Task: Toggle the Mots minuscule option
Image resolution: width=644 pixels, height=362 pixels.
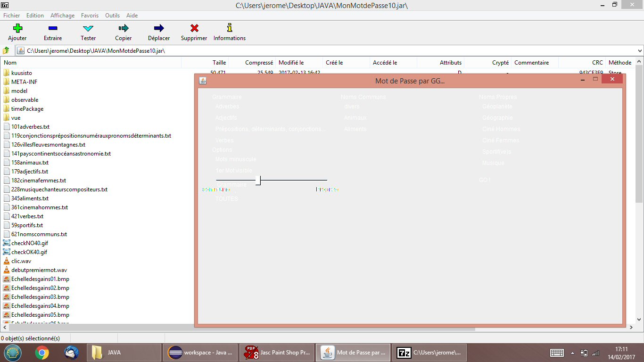Action: (x=236, y=159)
